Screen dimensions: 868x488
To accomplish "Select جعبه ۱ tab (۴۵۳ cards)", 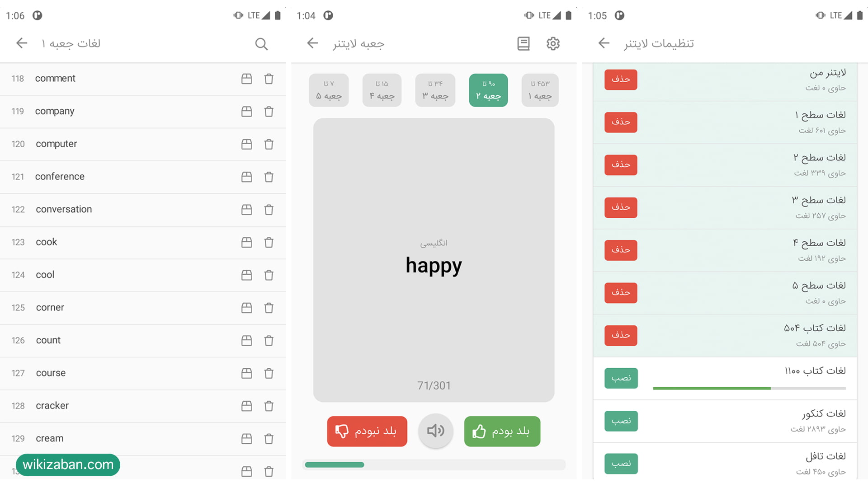I will point(541,90).
